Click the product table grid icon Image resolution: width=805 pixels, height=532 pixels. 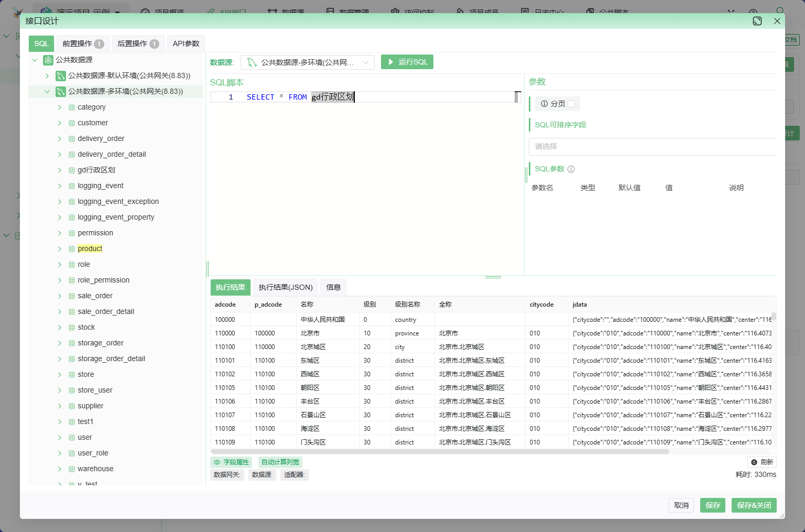click(x=72, y=249)
